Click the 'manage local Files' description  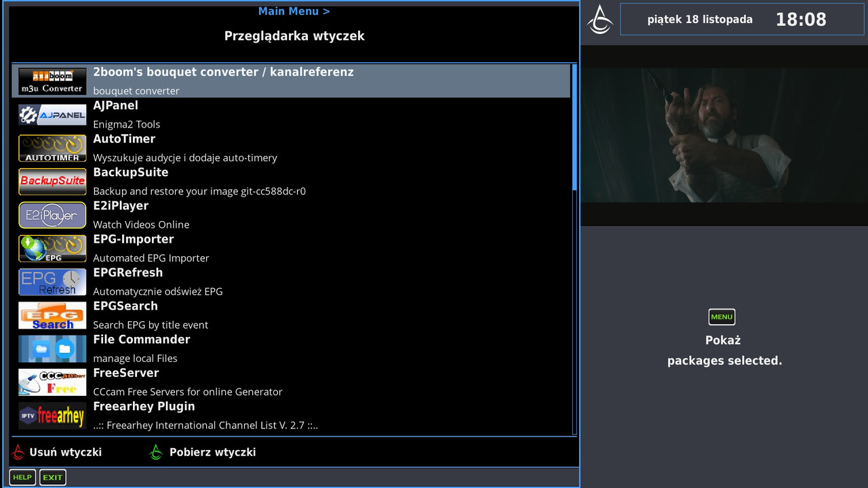coord(135,359)
